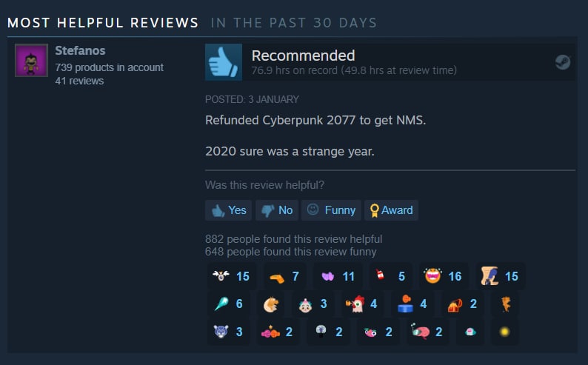The height and width of the screenshot is (365, 588).
Task: Select the yellow glowing sun award
Action: click(505, 332)
